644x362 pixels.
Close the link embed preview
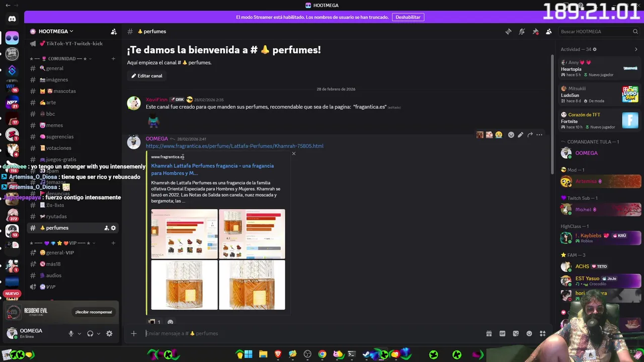[x=294, y=153]
